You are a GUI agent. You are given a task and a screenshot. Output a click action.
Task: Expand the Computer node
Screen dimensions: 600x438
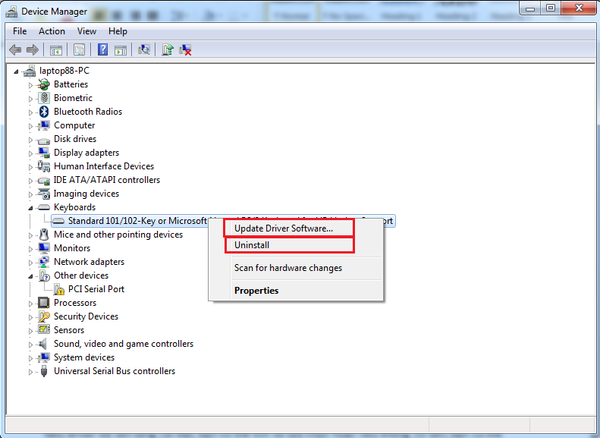click(x=31, y=126)
